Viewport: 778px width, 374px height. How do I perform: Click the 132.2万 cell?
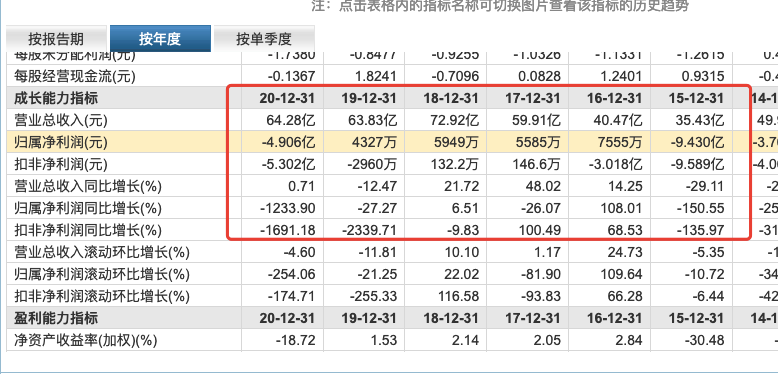454,164
